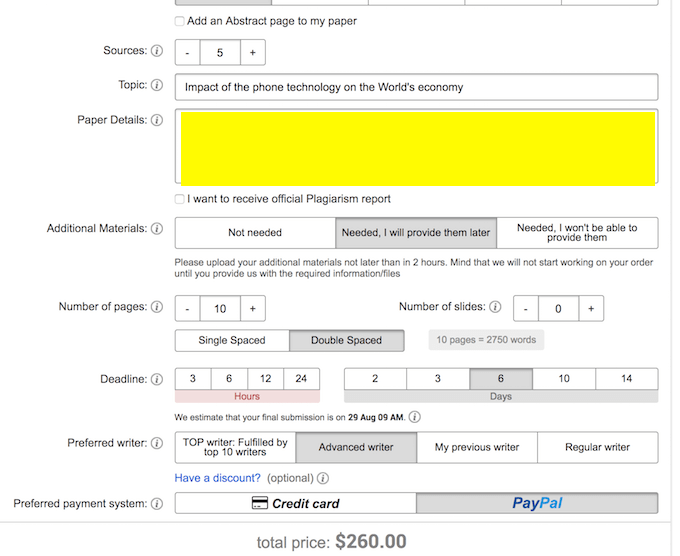Click the Topic text field
The width and height of the screenshot is (680, 556).
click(416, 87)
